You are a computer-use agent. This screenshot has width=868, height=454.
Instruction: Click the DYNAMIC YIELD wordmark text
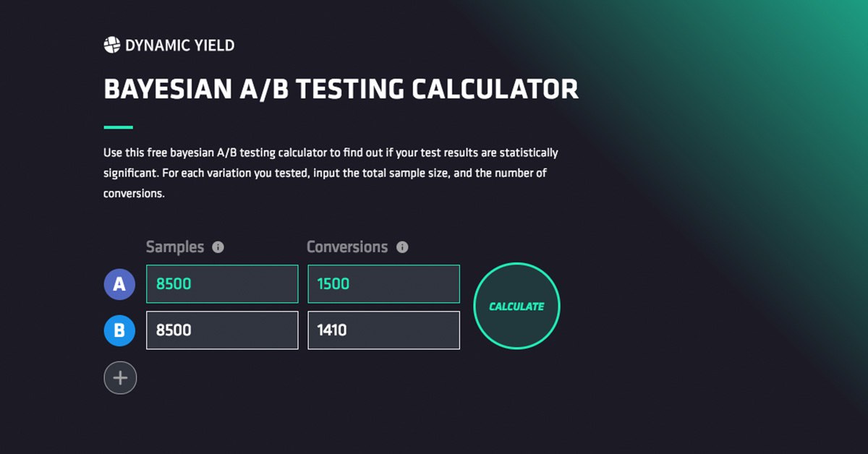pos(179,46)
